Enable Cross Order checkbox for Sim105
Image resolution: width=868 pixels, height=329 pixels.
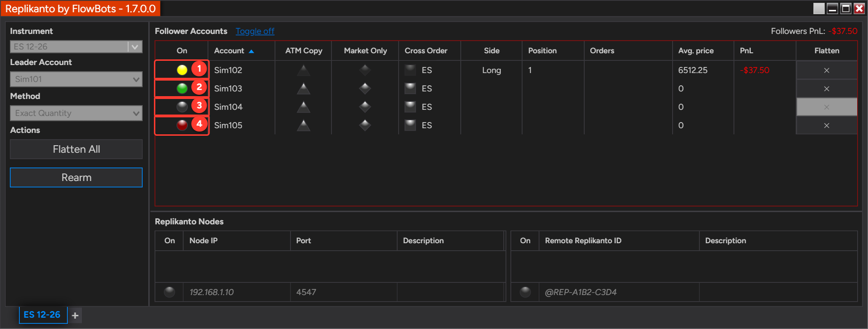(x=410, y=125)
